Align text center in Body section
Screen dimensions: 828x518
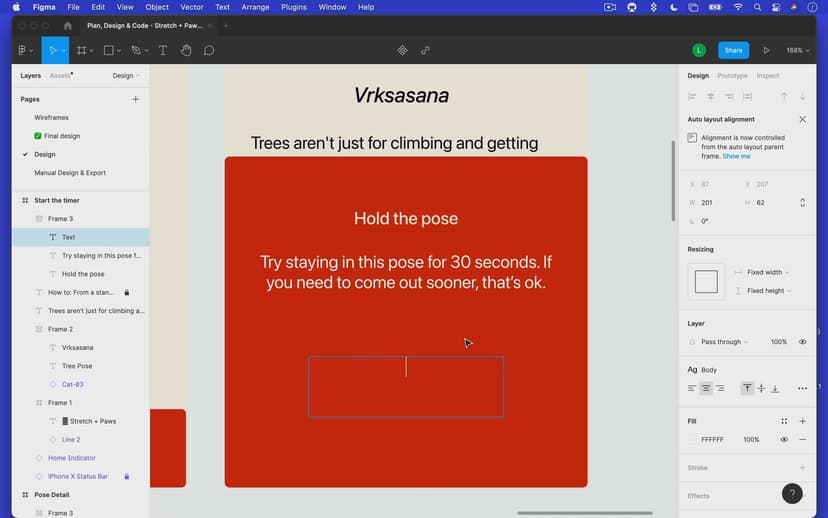click(706, 388)
